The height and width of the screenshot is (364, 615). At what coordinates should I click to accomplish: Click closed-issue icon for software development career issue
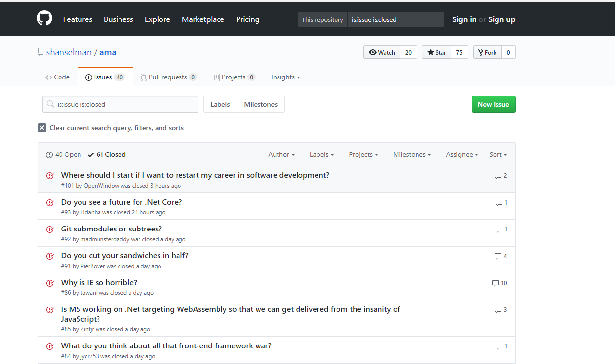[x=50, y=176]
